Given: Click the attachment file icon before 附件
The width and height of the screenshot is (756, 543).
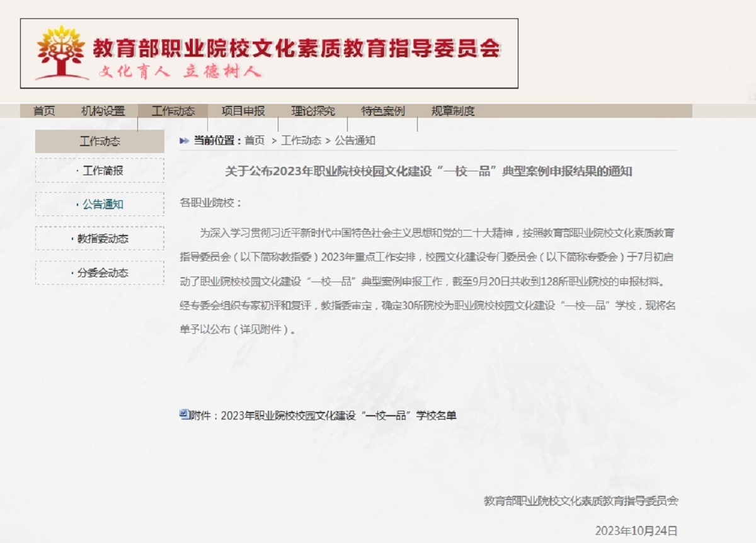Looking at the screenshot, I should [184, 414].
